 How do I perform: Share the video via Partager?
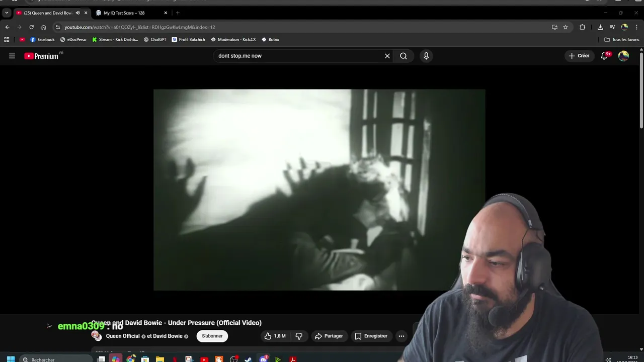(x=329, y=336)
